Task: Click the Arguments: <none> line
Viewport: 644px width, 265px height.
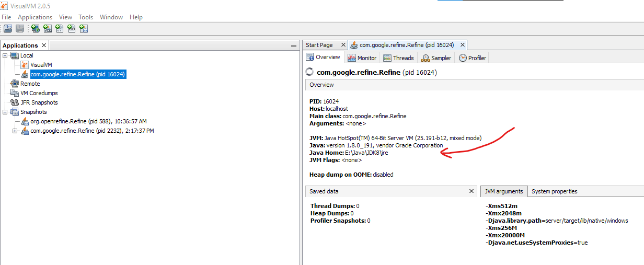Action: tap(338, 123)
